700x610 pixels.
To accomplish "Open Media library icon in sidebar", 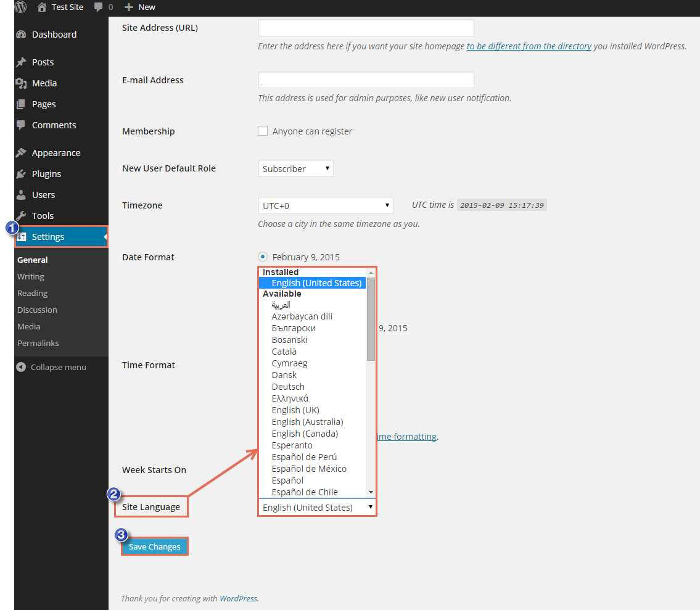I will (22, 83).
